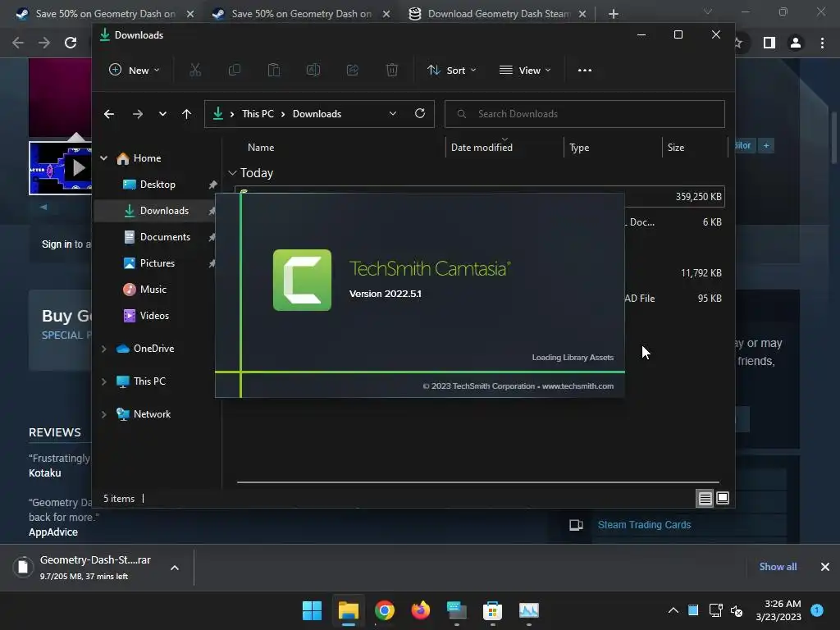Go forward in File Explorer

[x=138, y=114]
